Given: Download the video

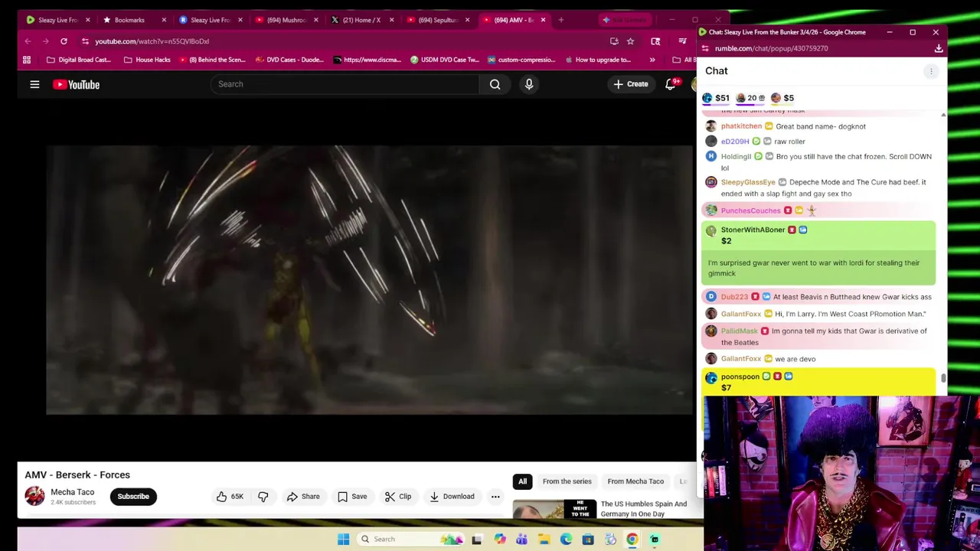Looking at the screenshot, I should pyautogui.click(x=452, y=497).
